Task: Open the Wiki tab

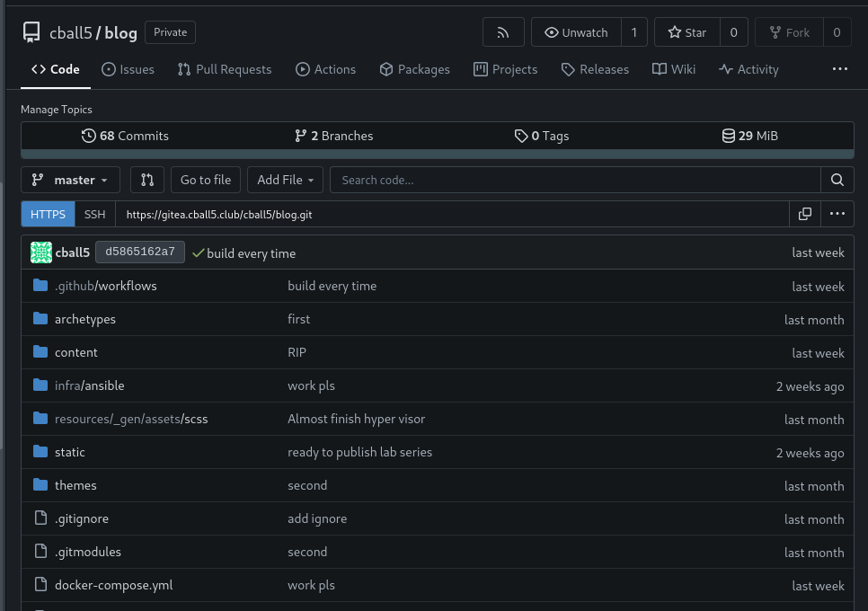Action: click(x=674, y=69)
